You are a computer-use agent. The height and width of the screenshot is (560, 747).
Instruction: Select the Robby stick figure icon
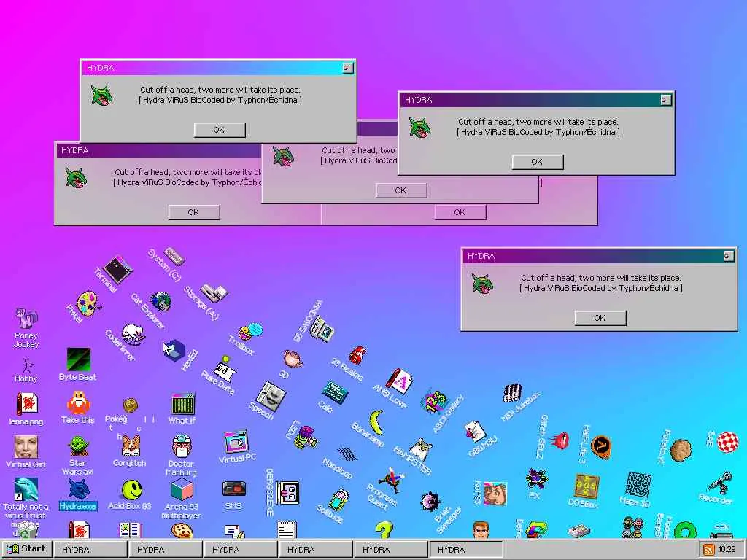tap(26, 366)
